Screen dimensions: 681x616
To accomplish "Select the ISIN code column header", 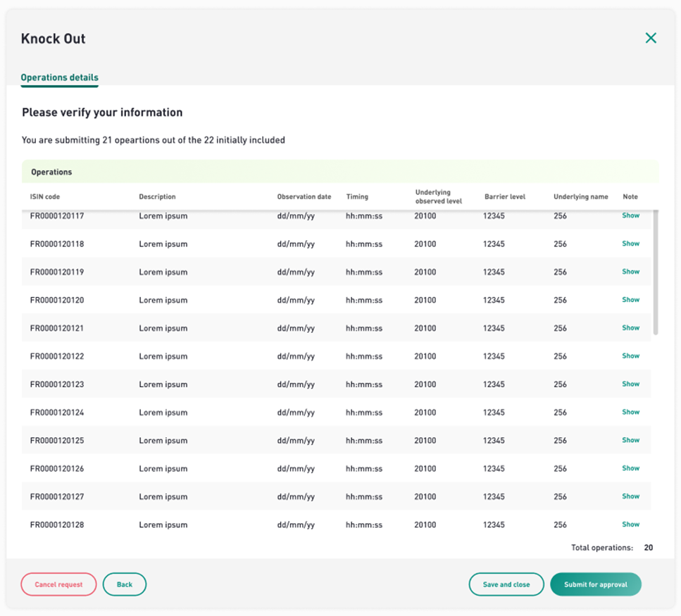I will [x=45, y=196].
